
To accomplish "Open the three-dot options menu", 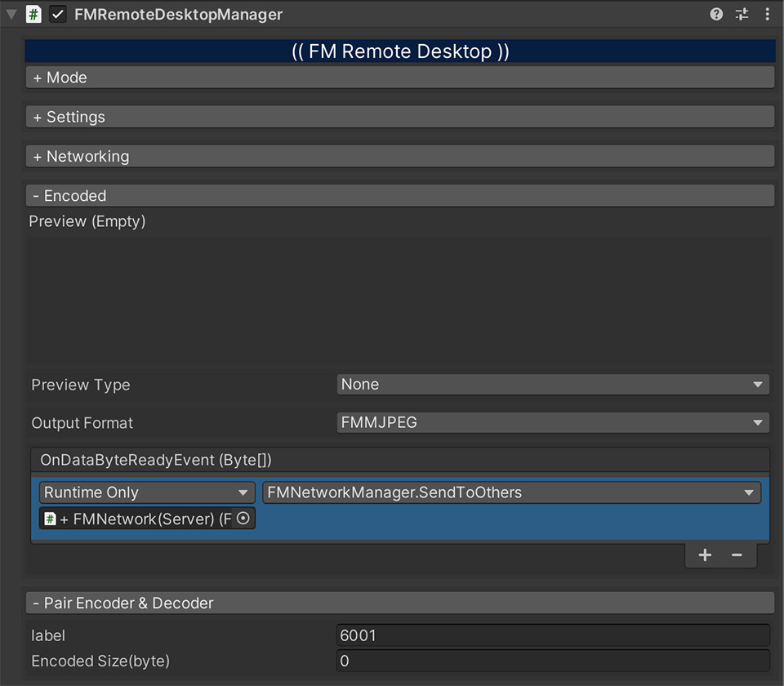I will tap(766, 14).
